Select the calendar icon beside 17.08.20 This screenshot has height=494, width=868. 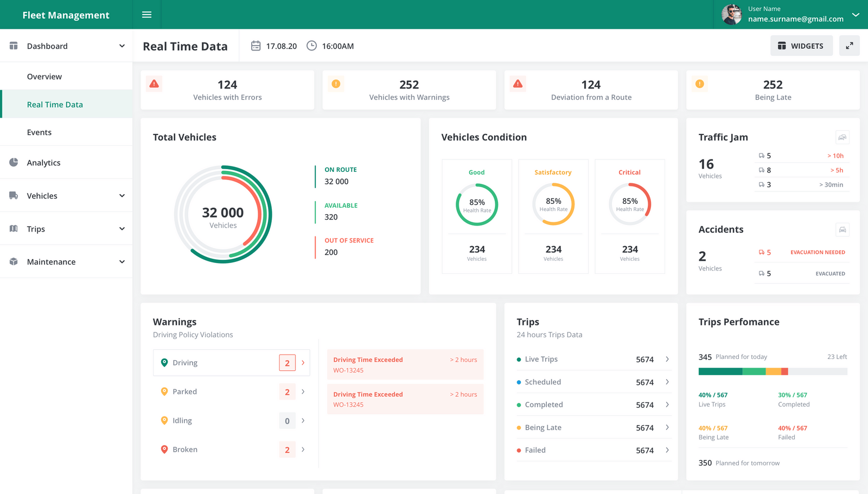tap(256, 46)
